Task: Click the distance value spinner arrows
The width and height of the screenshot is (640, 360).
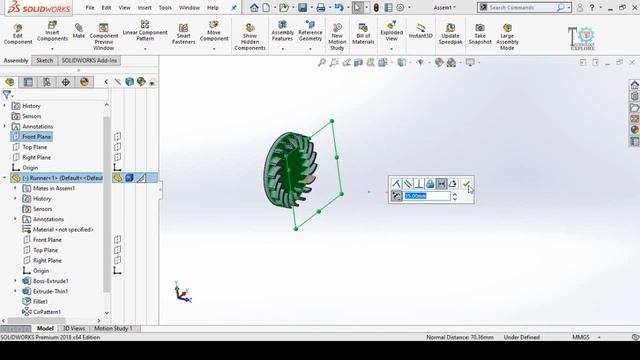Action: pos(455,196)
